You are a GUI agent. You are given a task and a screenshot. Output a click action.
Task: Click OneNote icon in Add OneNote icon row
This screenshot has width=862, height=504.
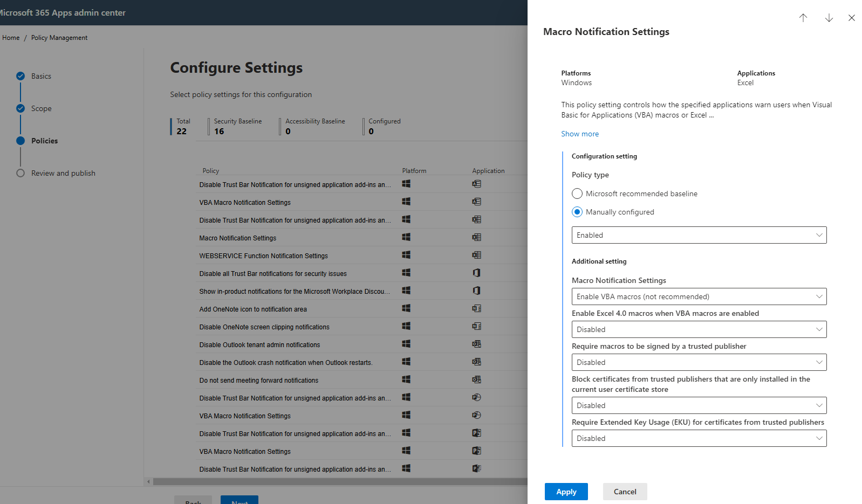pos(476,308)
